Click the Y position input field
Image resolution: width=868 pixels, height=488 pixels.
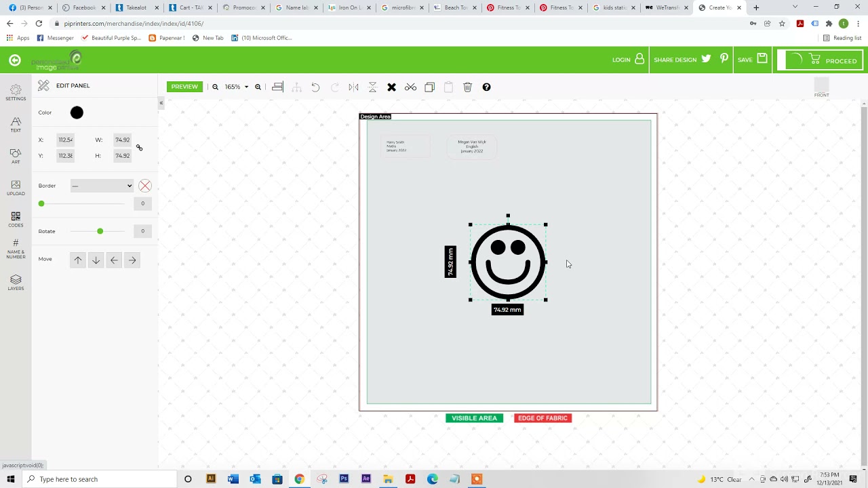click(x=66, y=155)
